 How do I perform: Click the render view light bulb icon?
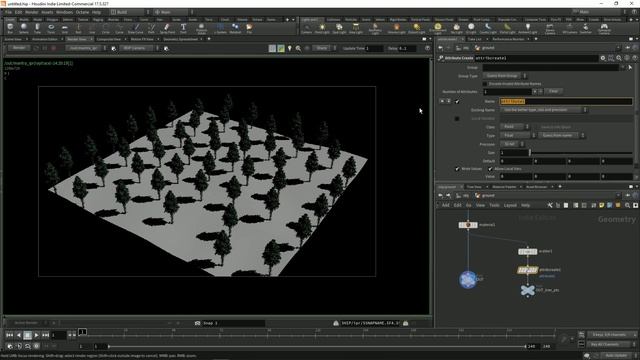290,49
